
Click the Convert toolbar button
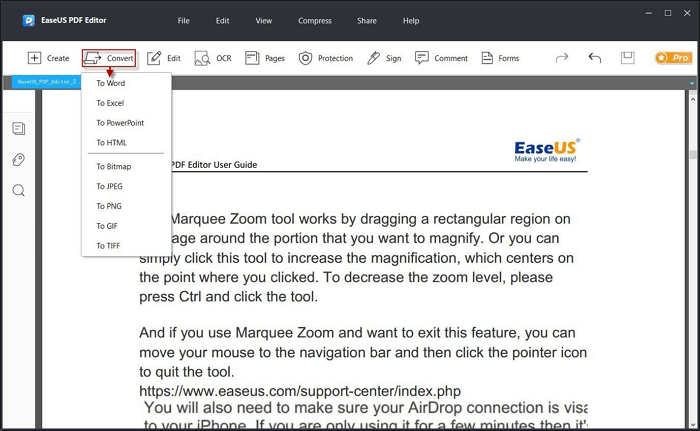coord(109,58)
